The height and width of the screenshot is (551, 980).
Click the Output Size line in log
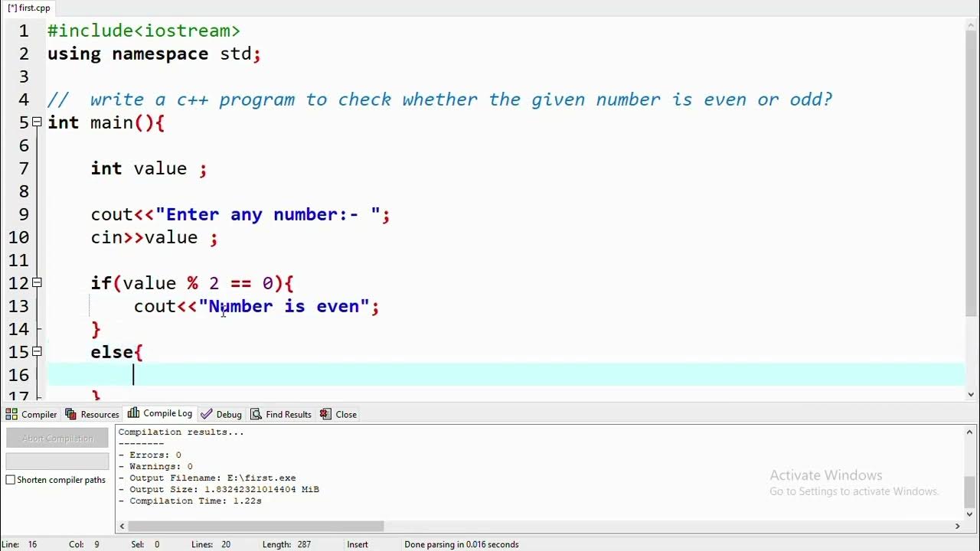pos(218,489)
